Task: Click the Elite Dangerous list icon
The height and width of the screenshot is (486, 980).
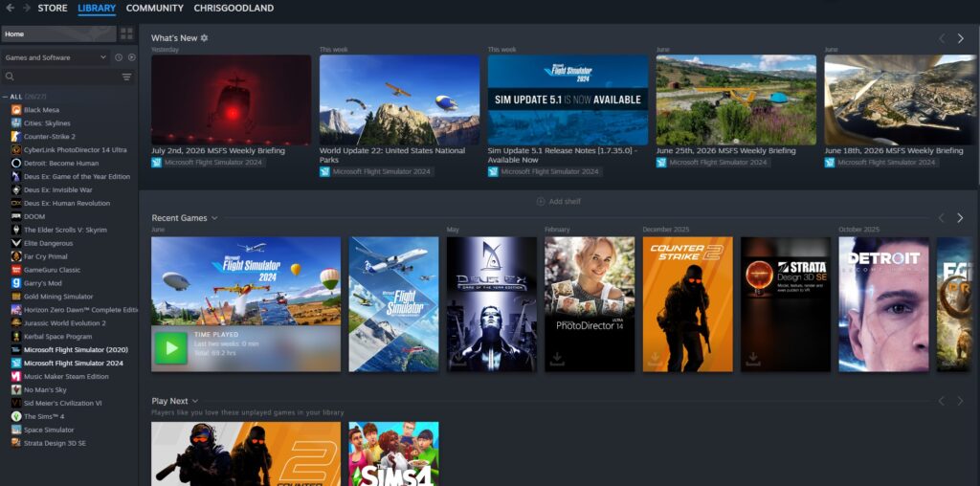Action: tap(16, 243)
